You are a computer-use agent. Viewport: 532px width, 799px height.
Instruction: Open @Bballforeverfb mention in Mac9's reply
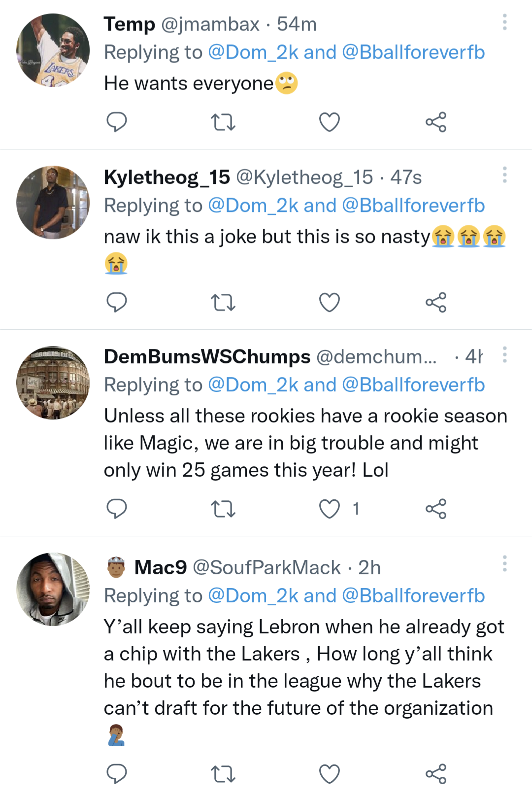(x=413, y=596)
